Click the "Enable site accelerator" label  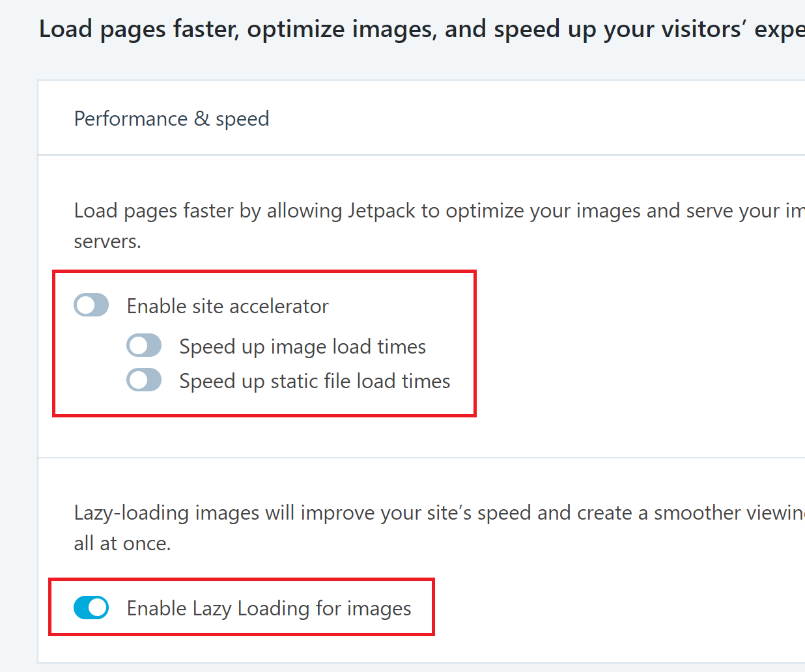(x=228, y=305)
